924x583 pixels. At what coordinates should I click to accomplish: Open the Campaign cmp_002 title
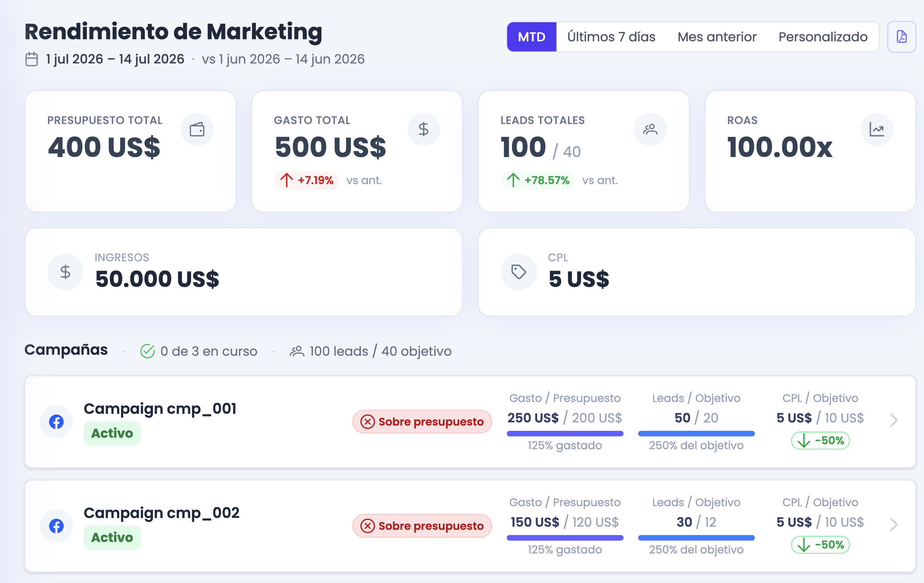(x=162, y=513)
